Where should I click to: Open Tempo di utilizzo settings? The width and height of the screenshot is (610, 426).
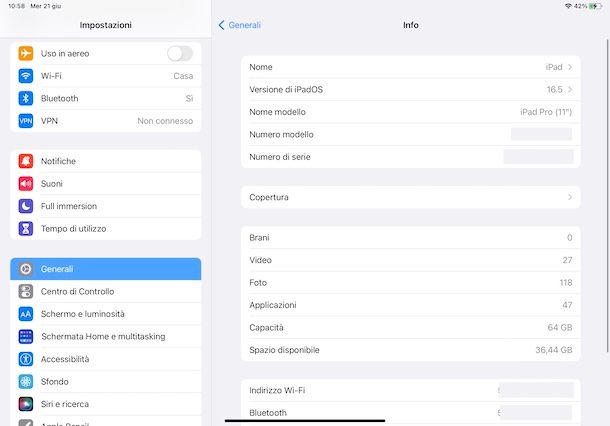[106, 229]
